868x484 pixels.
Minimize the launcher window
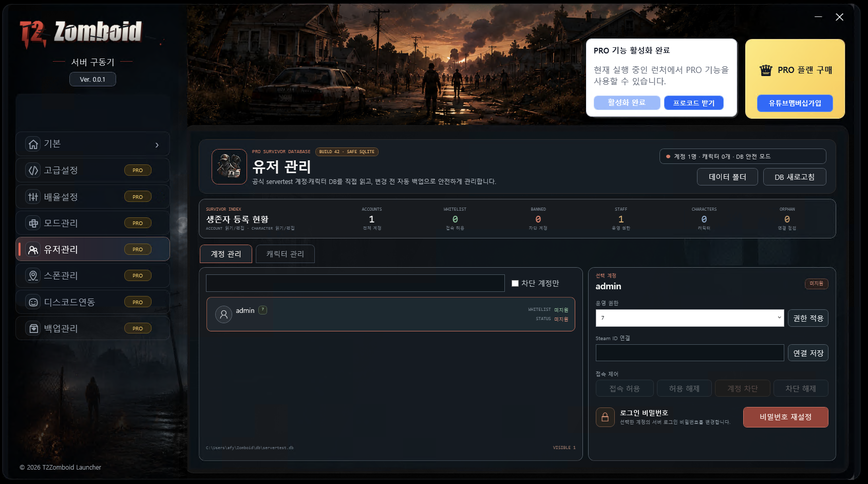point(818,17)
